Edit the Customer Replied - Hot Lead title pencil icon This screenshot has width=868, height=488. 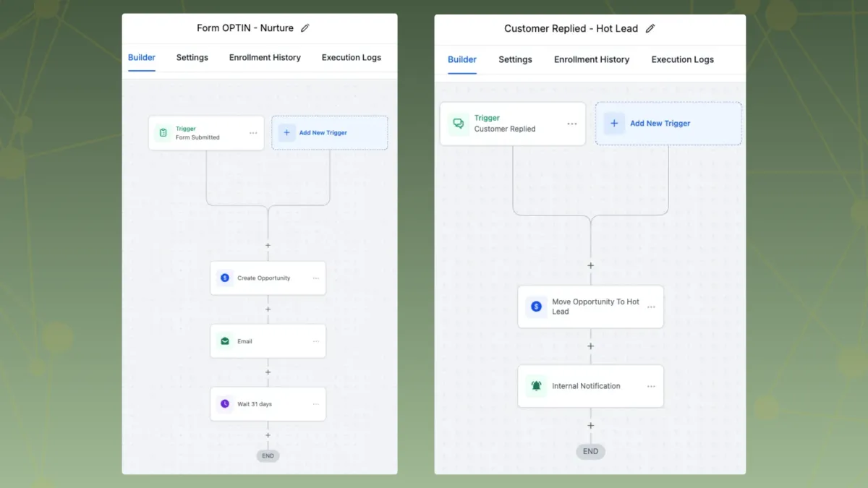tap(650, 29)
